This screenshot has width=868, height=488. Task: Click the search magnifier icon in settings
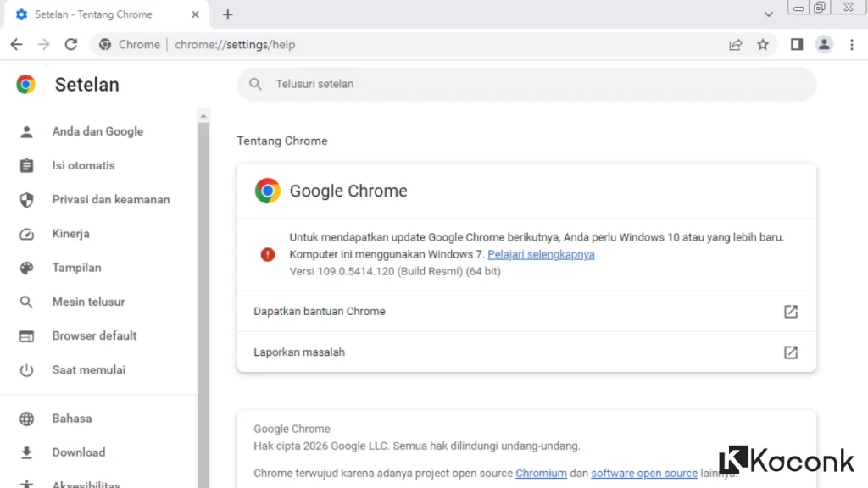[x=255, y=84]
